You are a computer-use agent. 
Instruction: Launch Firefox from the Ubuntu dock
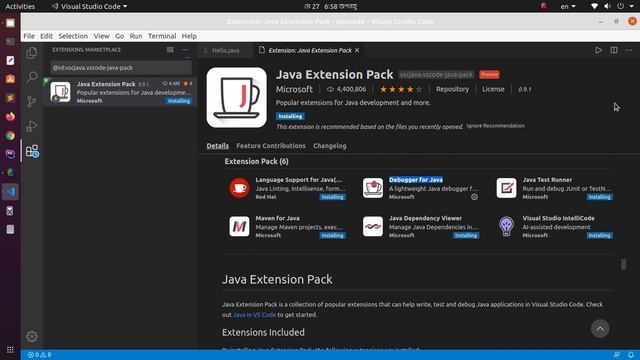pyautogui.click(x=10, y=116)
